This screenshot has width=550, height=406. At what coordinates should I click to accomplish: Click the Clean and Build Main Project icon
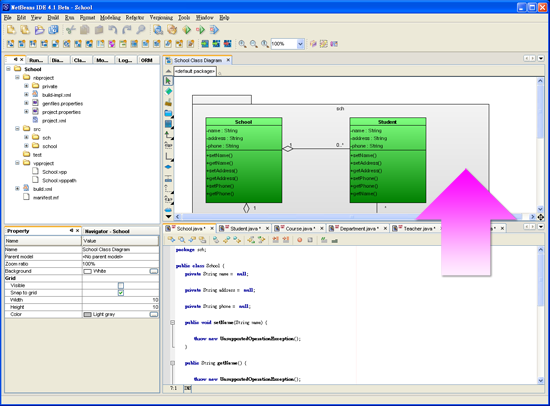[172, 30]
